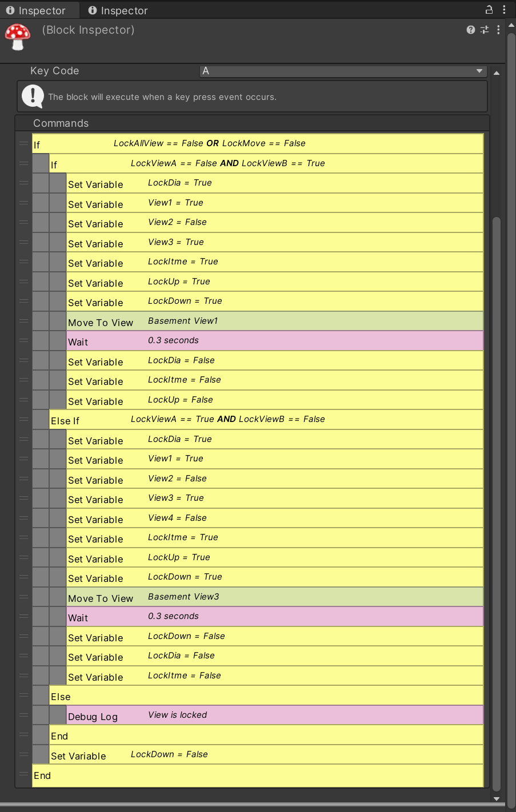Open the preset sliders icon
Viewport: 516px width, 812px height.
[x=485, y=30]
